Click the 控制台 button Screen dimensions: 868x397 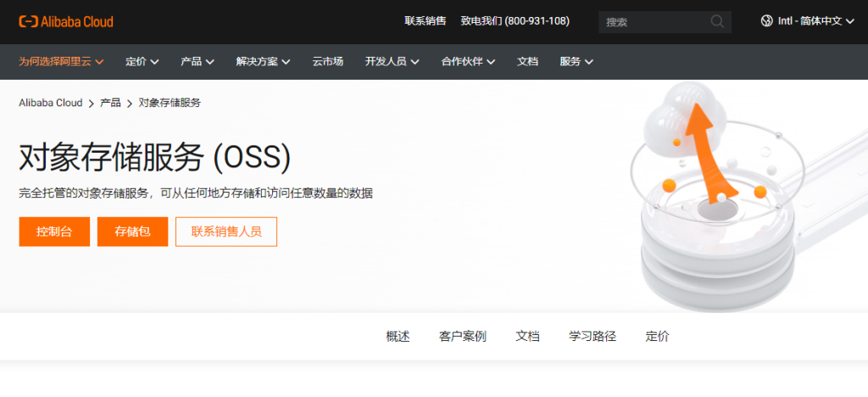[54, 232]
